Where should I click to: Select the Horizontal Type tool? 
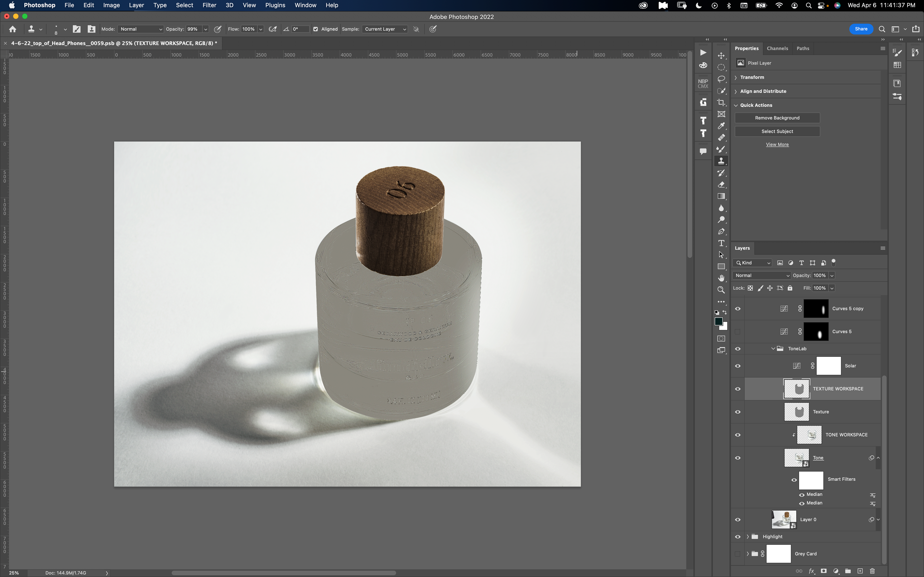coord(721,243)
